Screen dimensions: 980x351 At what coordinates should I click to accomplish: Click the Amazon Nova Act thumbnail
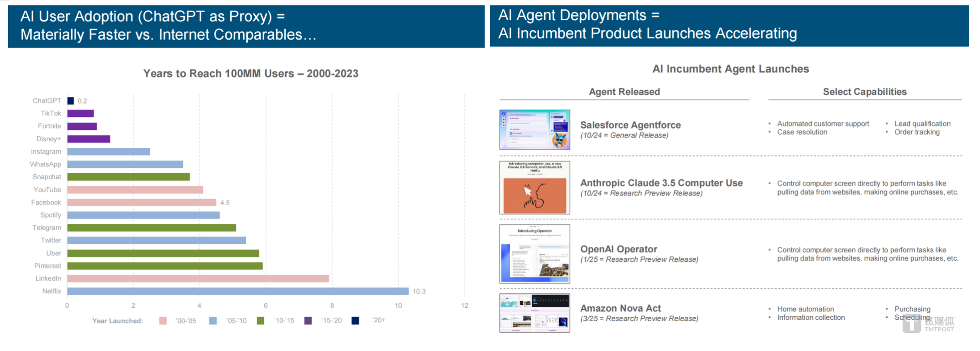coord(535,313)
